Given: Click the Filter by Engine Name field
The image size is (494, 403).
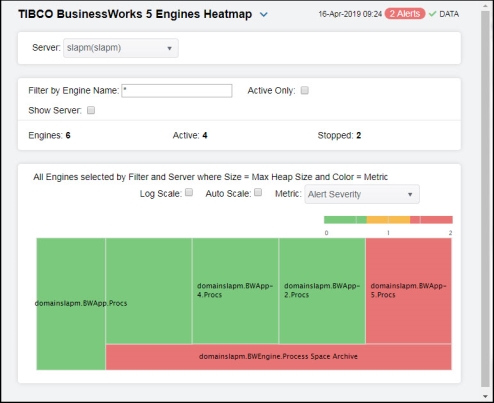Looking at the screenshot, I should tap(177, 91).
